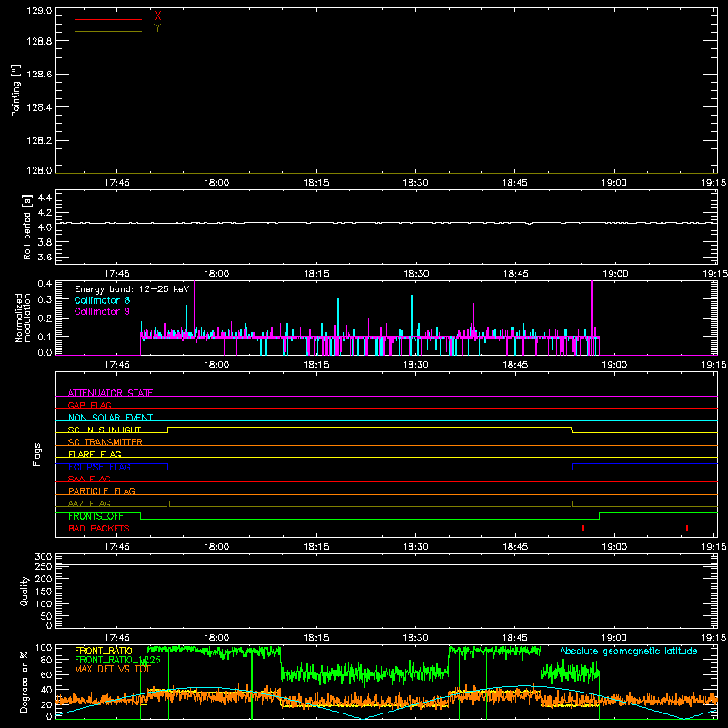Image resolution: width=728 pixels, height=728 pixels.
Task: Click the SAA_FLAG label
Action: pyautogui.click(x=89, y=479)
